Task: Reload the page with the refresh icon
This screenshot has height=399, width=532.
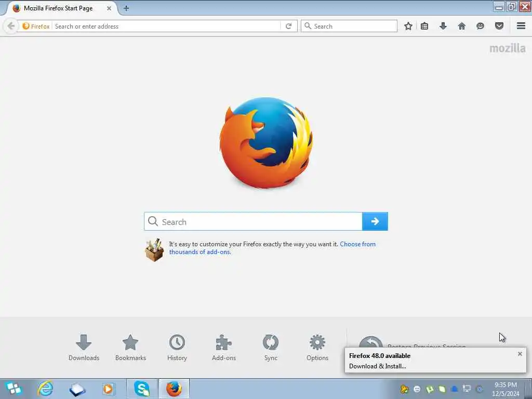Action: (288, 26)
